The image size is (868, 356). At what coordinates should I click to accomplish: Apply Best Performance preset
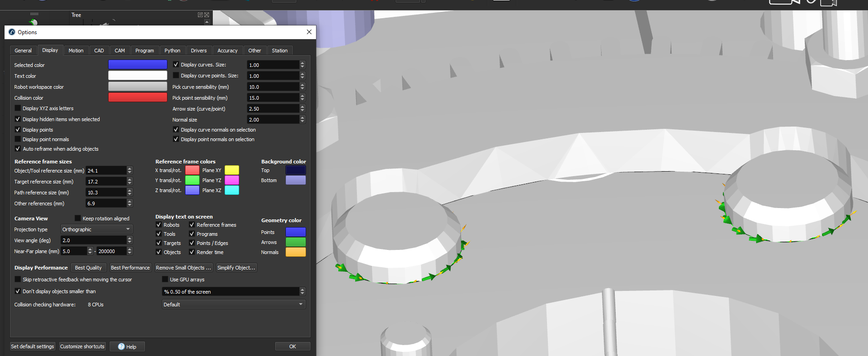pos(130,268)
